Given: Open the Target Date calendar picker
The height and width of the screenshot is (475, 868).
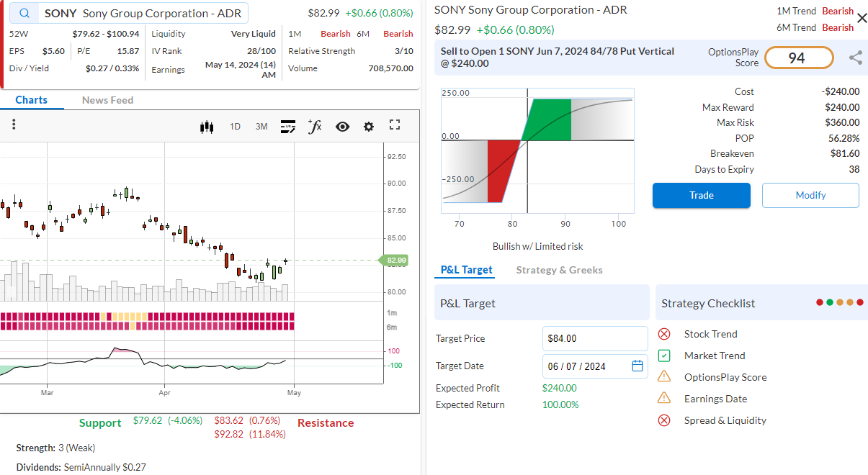Looking at the screenshot, I should coord(637,366).
